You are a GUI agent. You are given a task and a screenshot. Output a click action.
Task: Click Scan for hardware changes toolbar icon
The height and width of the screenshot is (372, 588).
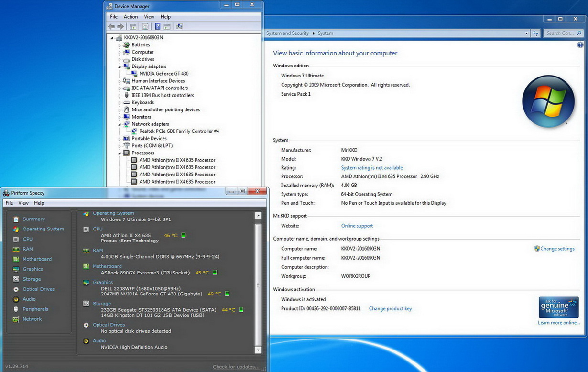pos(179,27)
